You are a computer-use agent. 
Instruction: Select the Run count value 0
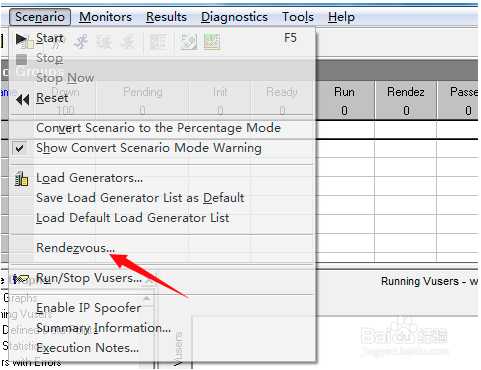[x=344, y=110]
